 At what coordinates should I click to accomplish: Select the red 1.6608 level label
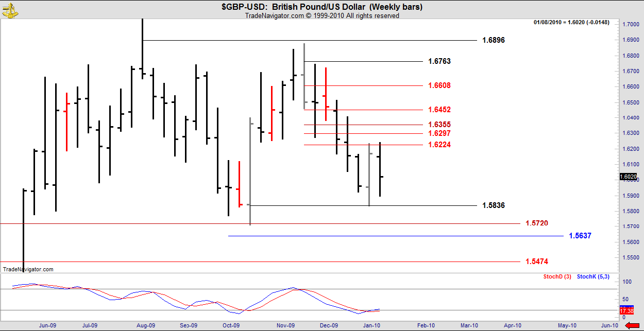[x=439, y=85]
